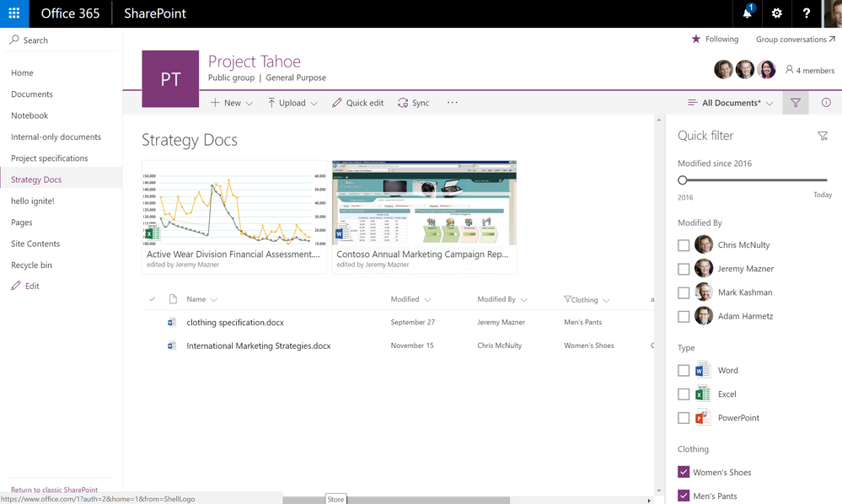This screenshot has height=504, width=842.
Task: Click the Edit pencil icon in sidebar
Action: tap(16, 286)
